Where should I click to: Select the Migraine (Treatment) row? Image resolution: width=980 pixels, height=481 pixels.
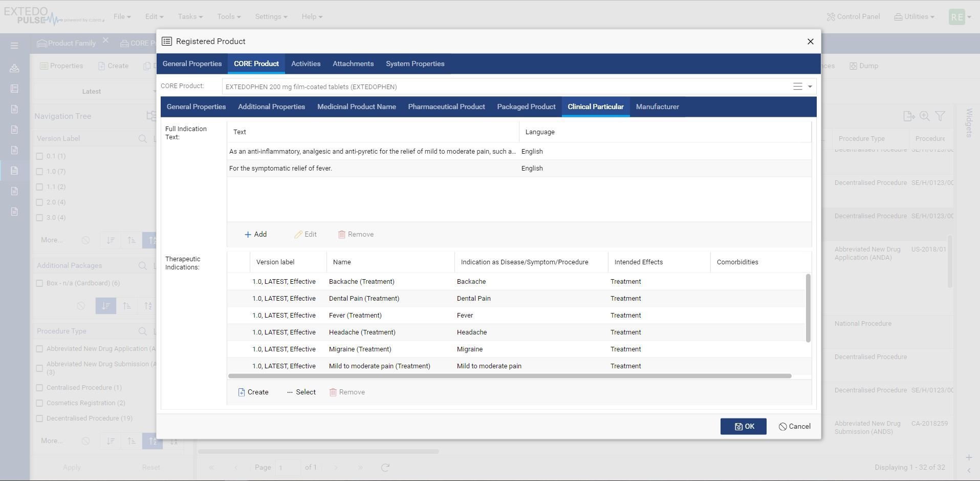(x=516, y=349)
